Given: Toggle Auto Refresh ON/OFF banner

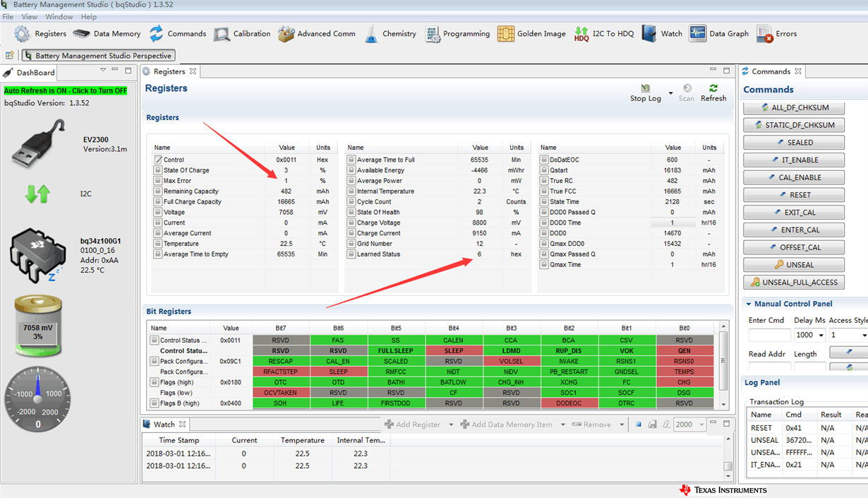Looking at the screenshot, I should (66, 90).
